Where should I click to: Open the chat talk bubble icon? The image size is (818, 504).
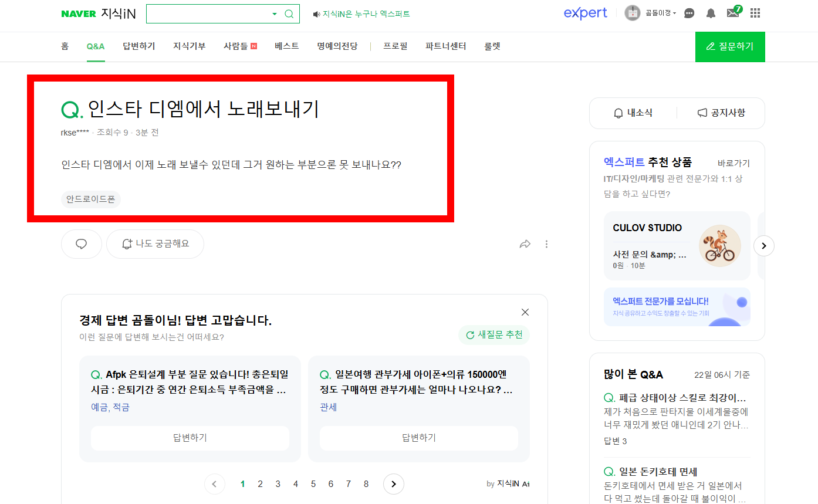pos(689,13)
